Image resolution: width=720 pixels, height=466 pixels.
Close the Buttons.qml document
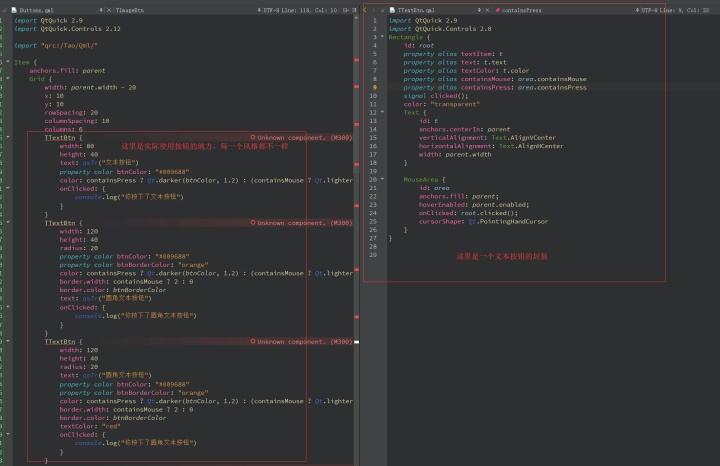(x=109, y=10)
